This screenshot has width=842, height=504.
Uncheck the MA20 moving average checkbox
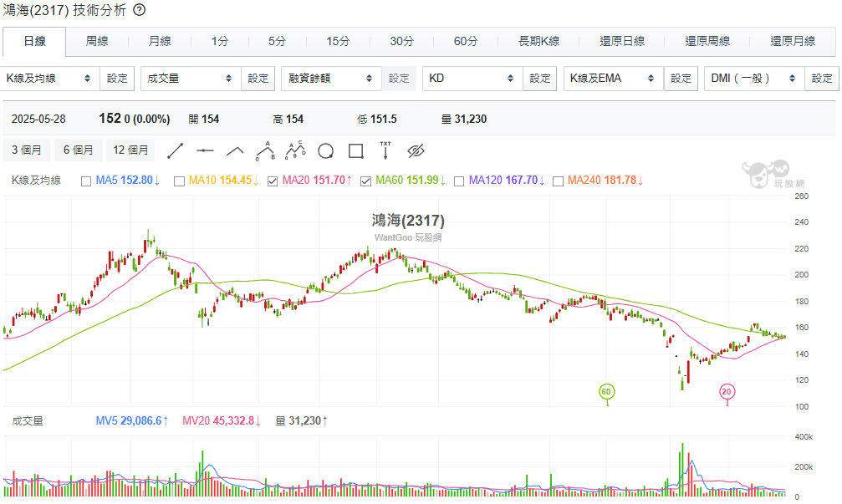[273, 181]
